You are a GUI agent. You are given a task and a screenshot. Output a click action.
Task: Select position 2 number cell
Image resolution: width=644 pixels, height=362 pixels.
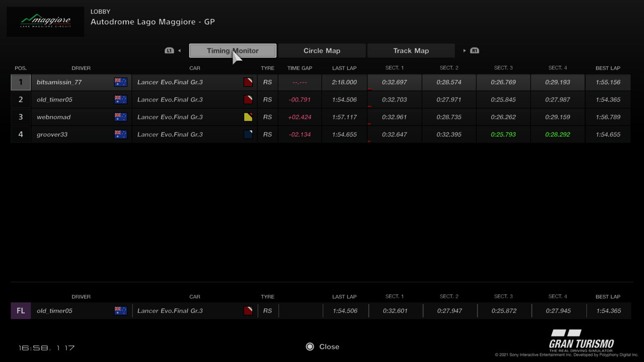point(21,100)
